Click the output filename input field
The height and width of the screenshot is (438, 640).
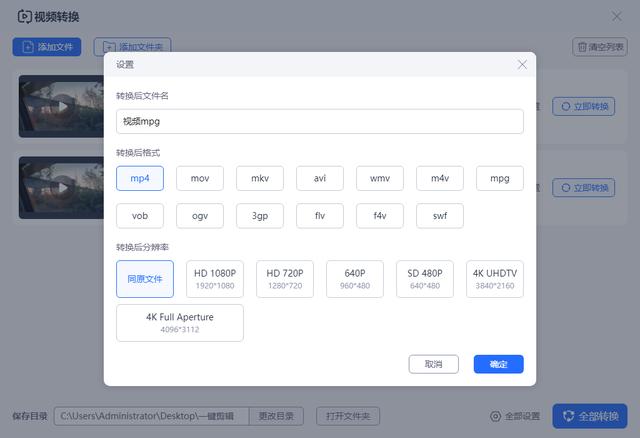(320, 121)
